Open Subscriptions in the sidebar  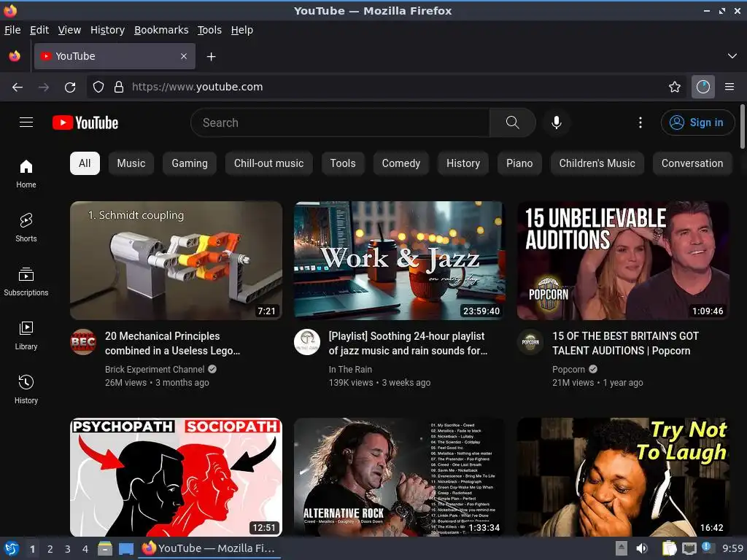pos(26,281)
